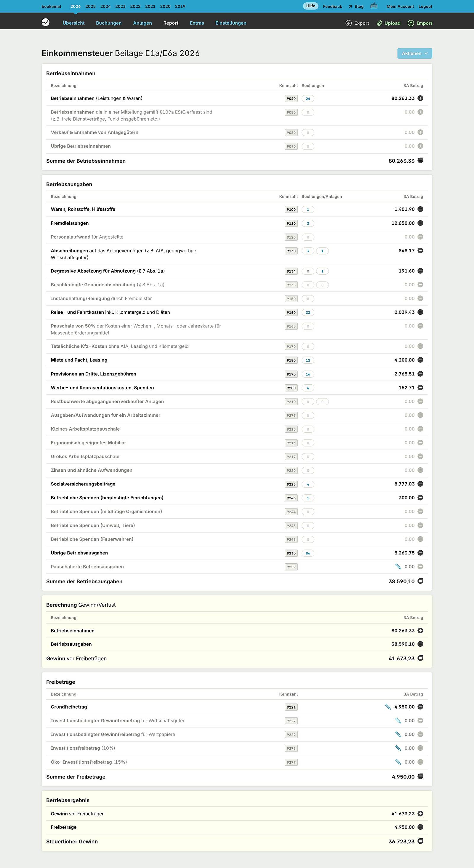Click the Export download icon

[x=348, y=23]
